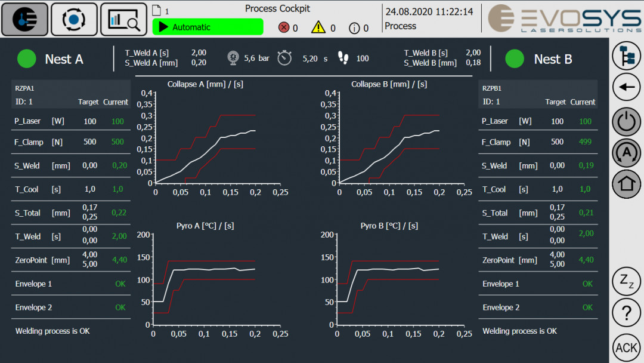
Task: Open help with question mark button
Action: 626,312
